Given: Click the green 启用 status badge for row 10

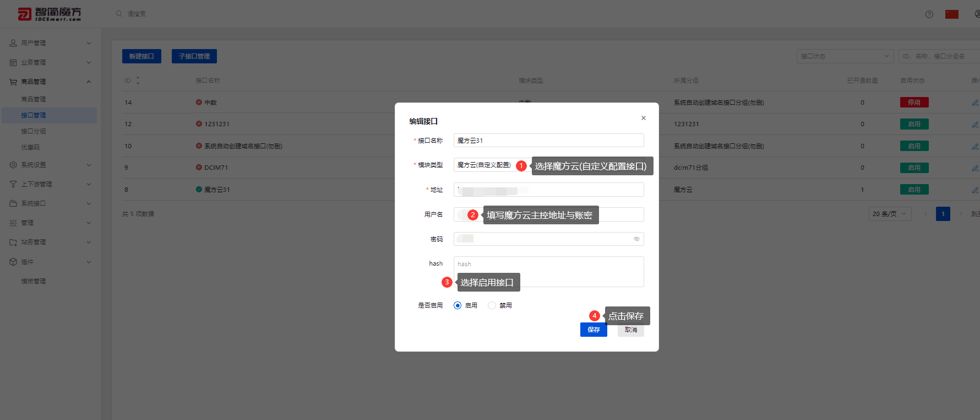Looking at the screenshot, I should coord(914,146).
